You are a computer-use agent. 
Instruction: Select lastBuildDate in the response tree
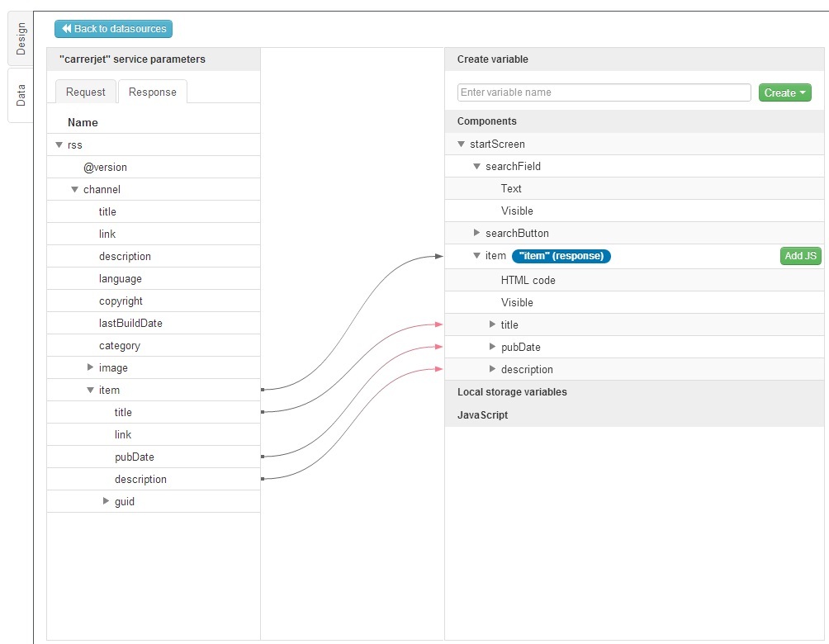click(x=130, y=323)
